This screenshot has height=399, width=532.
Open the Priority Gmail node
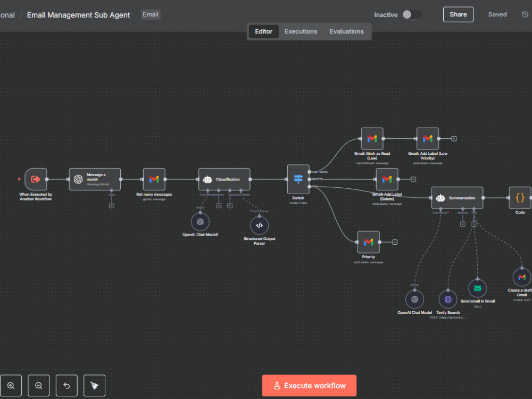tap(369, 242)
